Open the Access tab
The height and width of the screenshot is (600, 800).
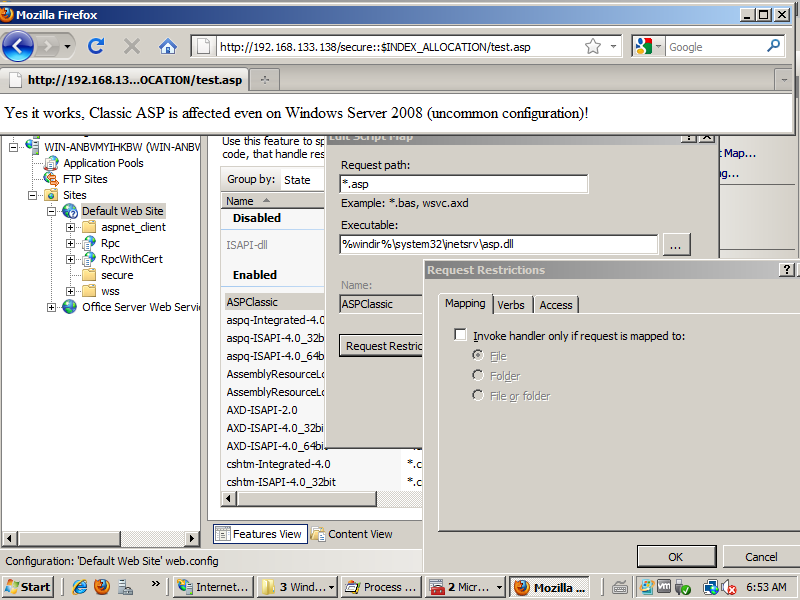coord(556,305)
